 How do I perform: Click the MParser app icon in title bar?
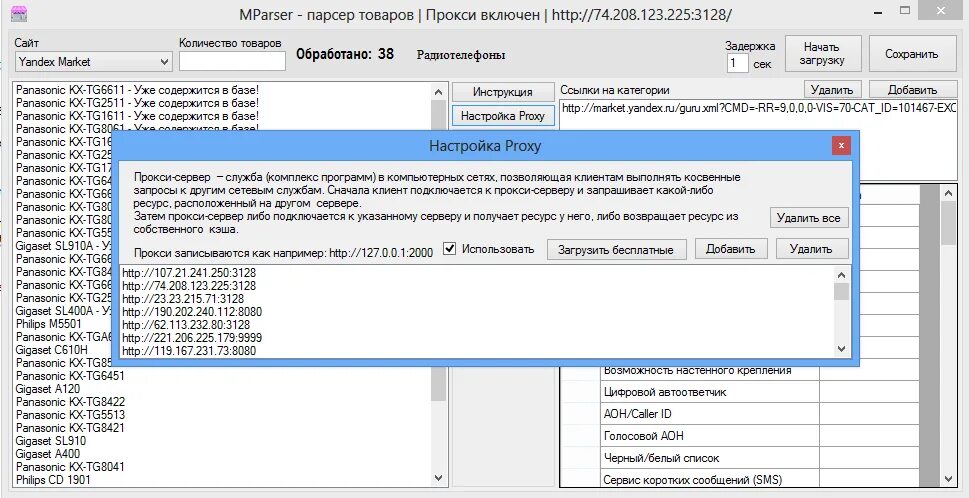point(19,14)
